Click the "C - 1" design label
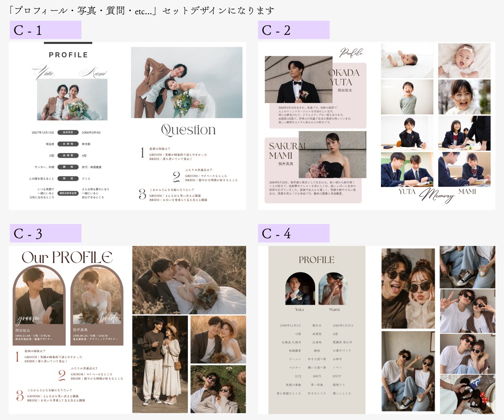 [x=45, y=30]
